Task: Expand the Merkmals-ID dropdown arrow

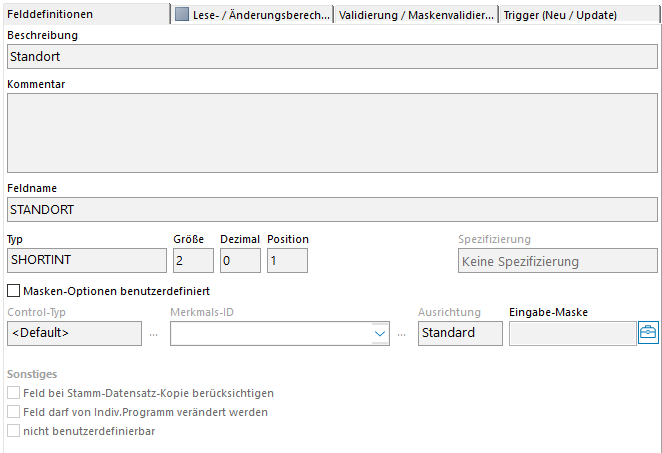Action: coord(380,333)
